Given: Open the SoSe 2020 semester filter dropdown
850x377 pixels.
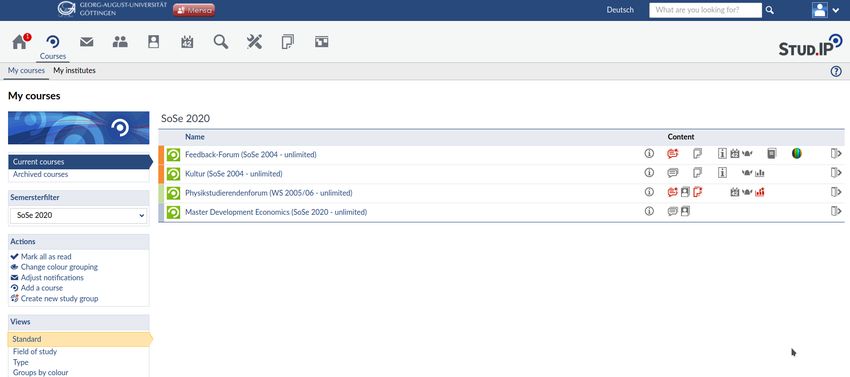Looking at the screenshot, I should pos(79,215).
